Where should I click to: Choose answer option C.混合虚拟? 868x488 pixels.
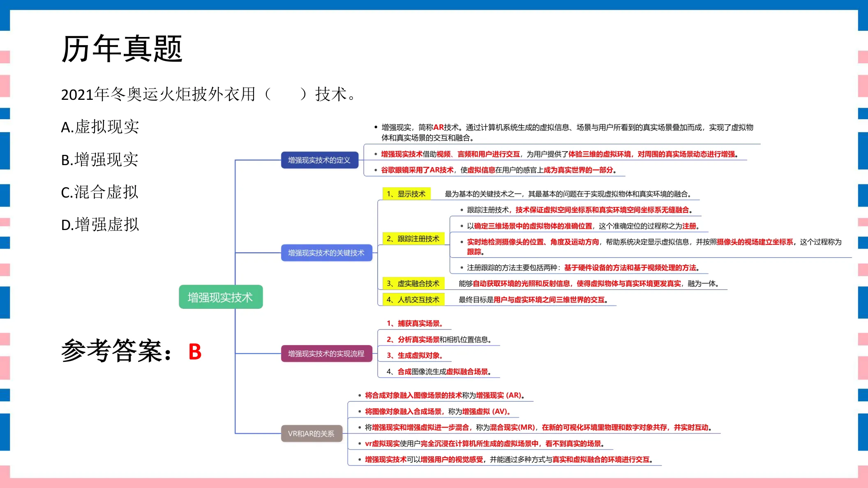tap(100, 192)
